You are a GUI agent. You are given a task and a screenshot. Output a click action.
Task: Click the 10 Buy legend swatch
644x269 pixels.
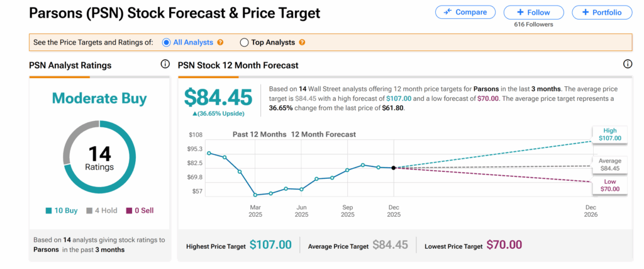49,210
